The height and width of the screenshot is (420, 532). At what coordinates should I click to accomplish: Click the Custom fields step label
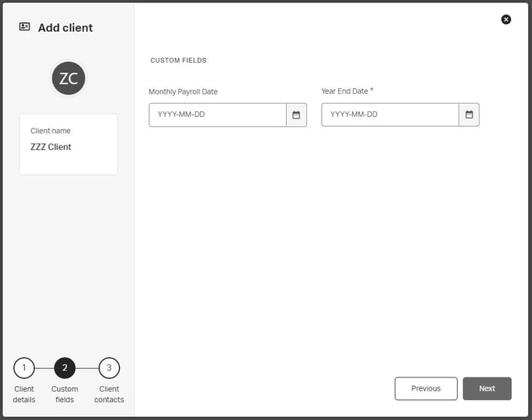[65, 394]
